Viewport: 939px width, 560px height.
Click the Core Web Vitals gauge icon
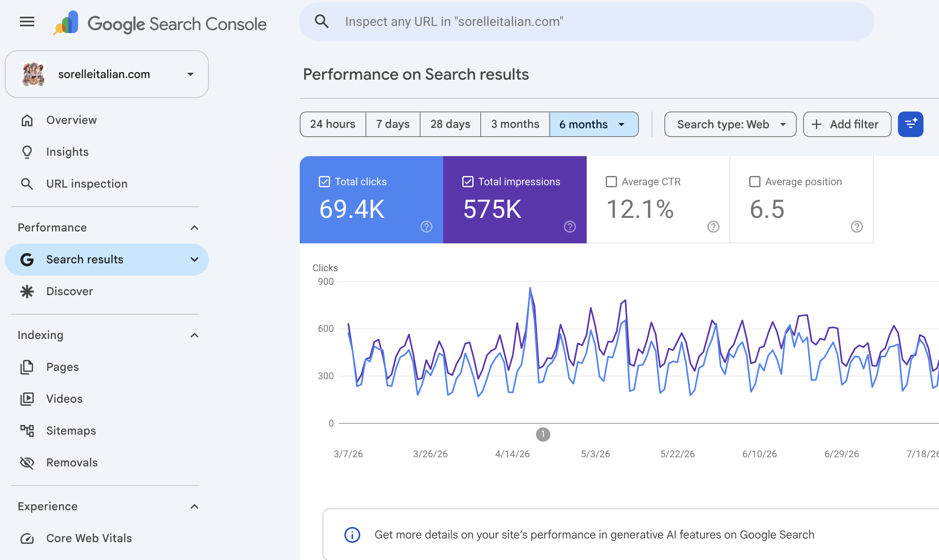[27, 538]
